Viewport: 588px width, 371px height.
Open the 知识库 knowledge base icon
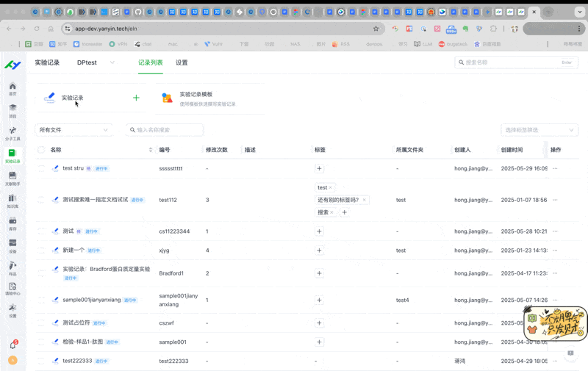pyautogui.click(x=12, y=201)
